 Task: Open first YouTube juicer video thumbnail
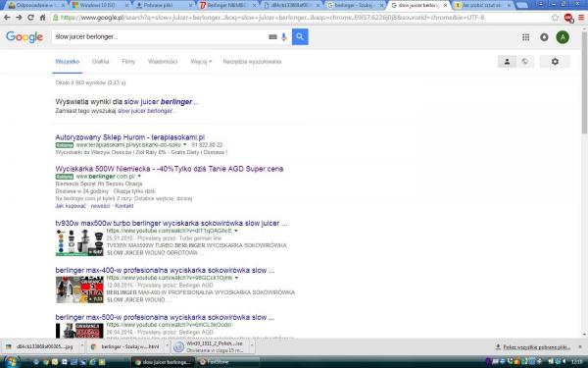pos(79,242)
